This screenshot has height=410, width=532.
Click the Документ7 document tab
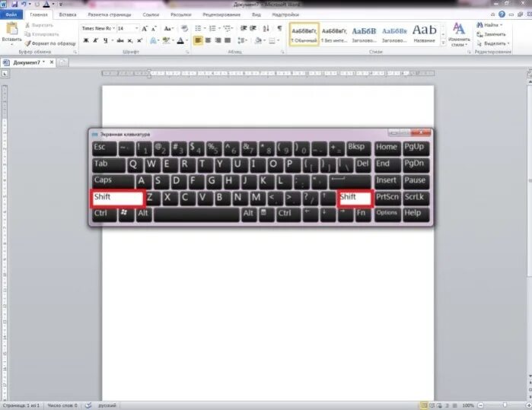[28, 62]
